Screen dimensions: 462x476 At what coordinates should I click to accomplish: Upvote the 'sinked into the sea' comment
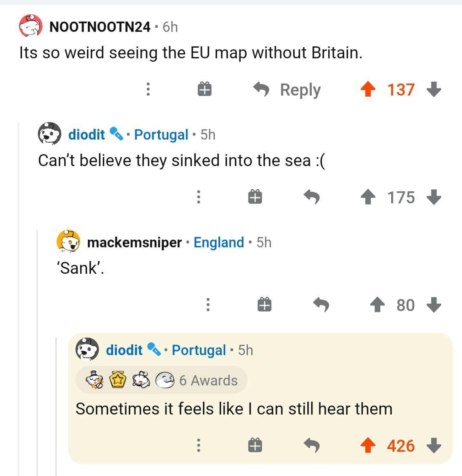coord(368,197)
